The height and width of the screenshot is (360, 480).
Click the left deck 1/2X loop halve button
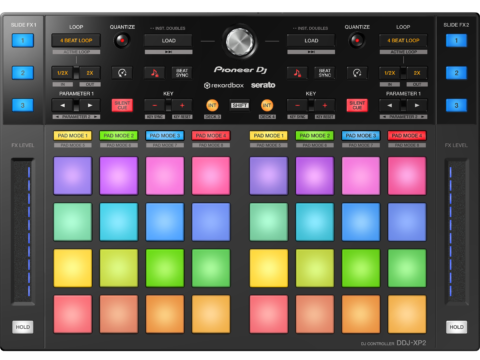[x=63, y=73]
